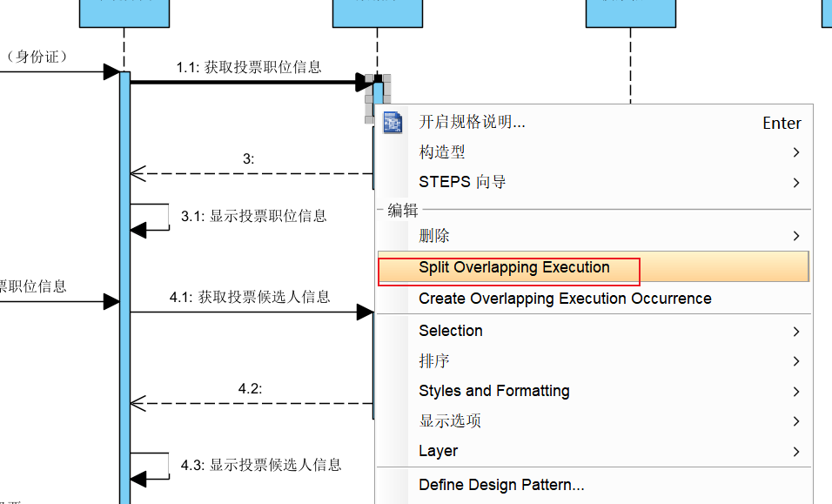
Task: Open the 构造型 submenu
Action: click(594, 152)
